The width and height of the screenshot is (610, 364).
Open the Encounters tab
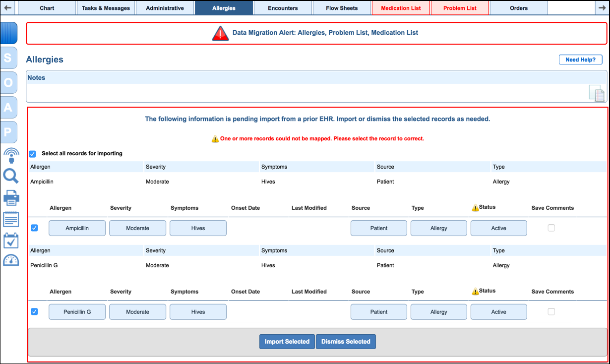coord(283,8)
